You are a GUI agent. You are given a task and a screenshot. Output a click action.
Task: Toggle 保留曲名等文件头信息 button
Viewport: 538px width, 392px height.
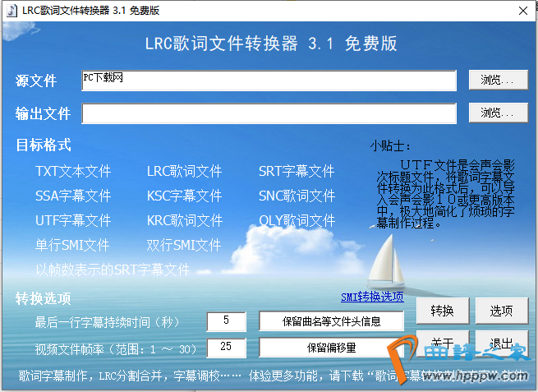[332, 321]
